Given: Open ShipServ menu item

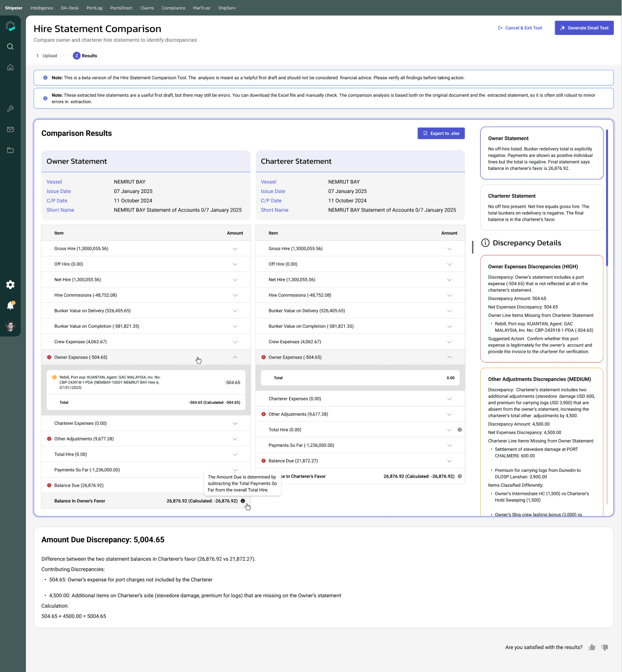Looking at the screenshot, I should point(227,8).
